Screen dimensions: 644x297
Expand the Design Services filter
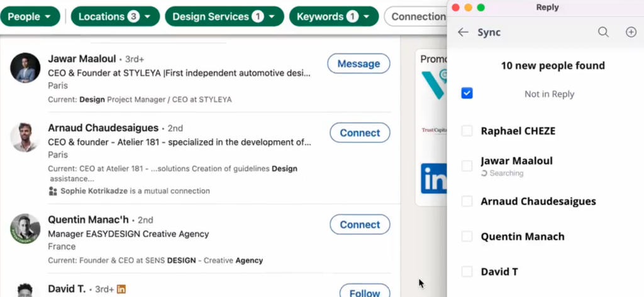[225, 17]
